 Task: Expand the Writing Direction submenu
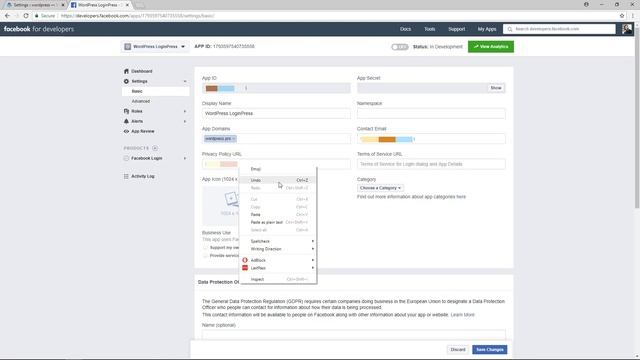tap(278, 249)
